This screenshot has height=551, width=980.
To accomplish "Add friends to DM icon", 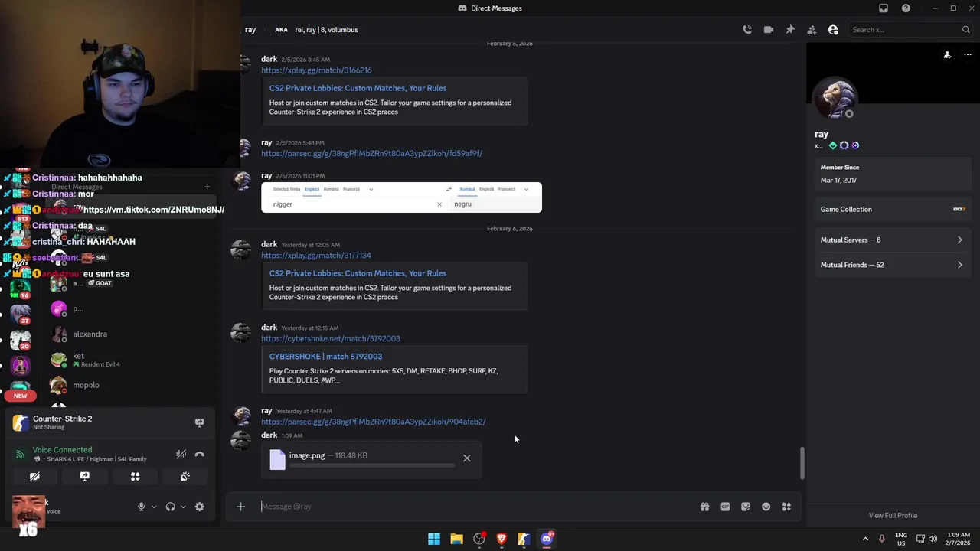I will 812,30.
